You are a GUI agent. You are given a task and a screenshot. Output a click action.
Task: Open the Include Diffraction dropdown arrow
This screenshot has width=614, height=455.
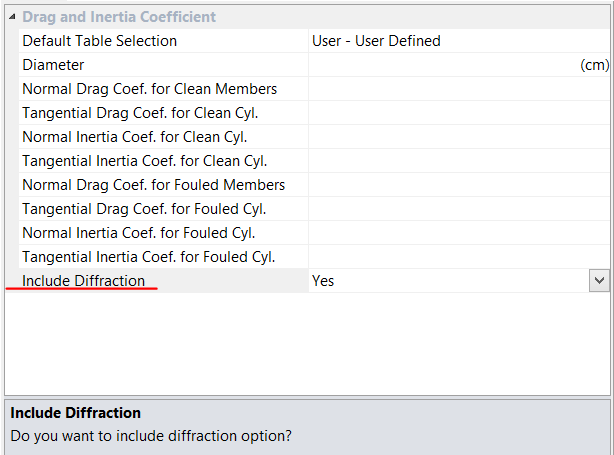pos(598,281)
